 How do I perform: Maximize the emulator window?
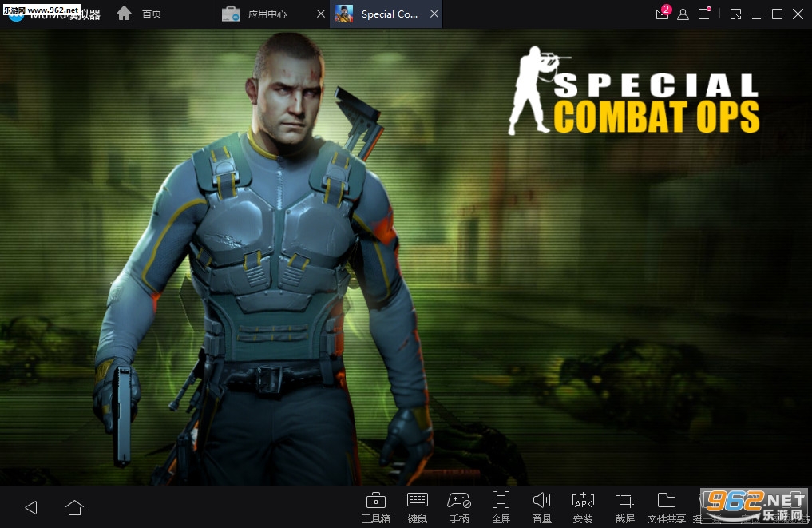tap(777, 14)
